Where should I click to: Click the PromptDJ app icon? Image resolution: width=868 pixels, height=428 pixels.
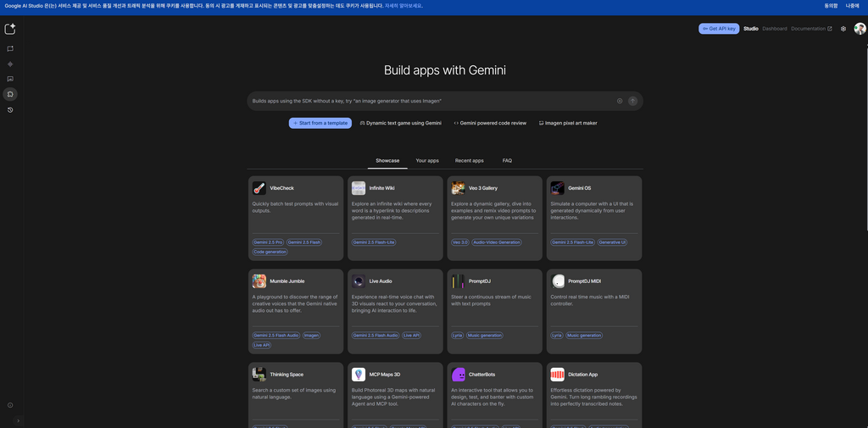pos(458,281)
